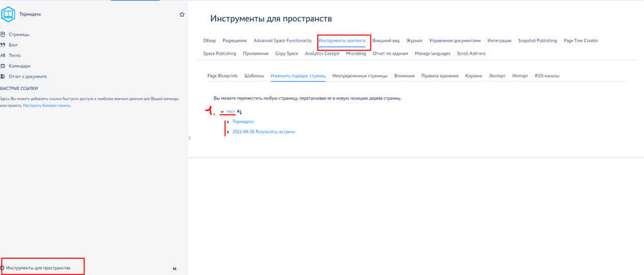This screenshot has width=644, height=275.
Task: Open the Внешний вид tab
Action: [x=385, y=41]
